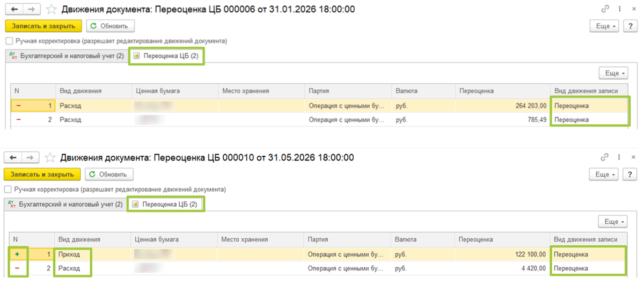Open top Еще dropdown in 000010 window
The image size is (644, 284).
[x=604, y=174]
